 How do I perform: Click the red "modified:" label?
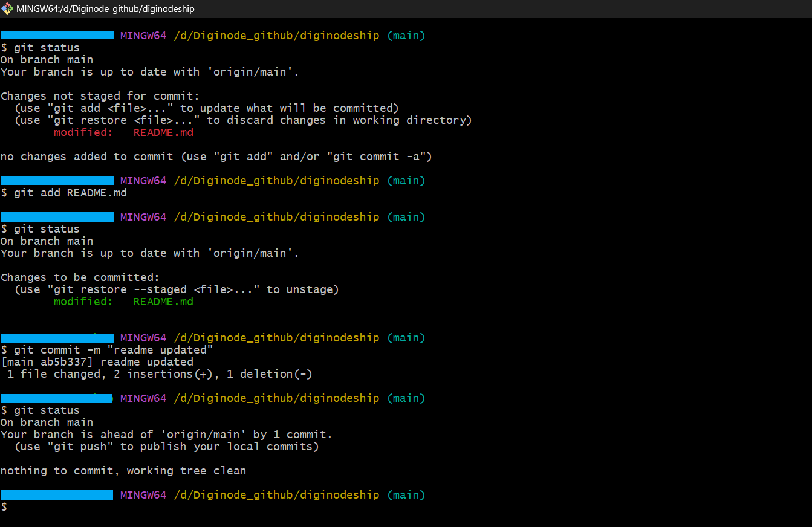(x=83, y=132)
